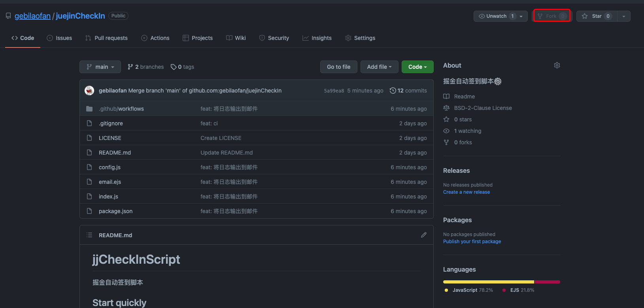Viewport: 644px width, 308px height.
Task: Edit repository details via About gear icon
Action: [557, 65]
